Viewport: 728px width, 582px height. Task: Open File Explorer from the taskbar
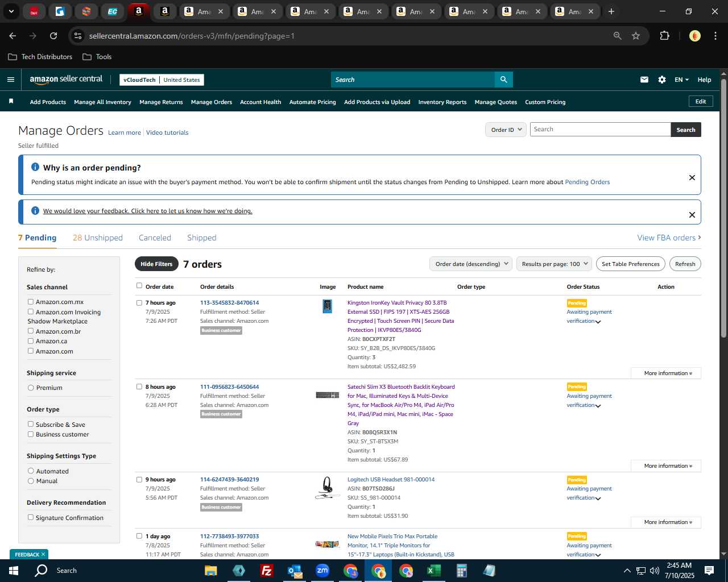point(210,571)
